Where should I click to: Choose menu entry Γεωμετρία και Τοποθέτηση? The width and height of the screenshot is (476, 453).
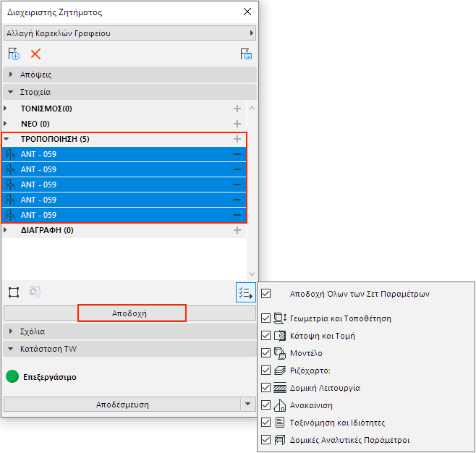[x=340, y=318]
